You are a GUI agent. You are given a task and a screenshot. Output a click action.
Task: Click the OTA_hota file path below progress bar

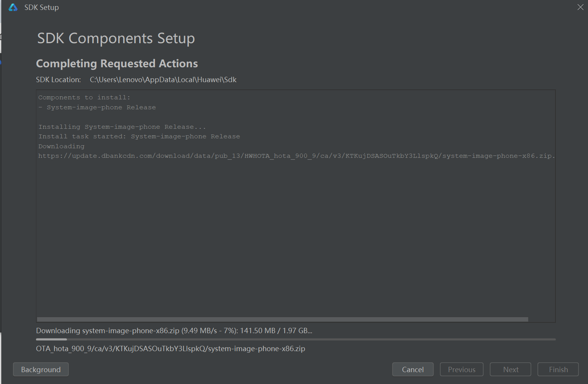click(x=171, y=348)
